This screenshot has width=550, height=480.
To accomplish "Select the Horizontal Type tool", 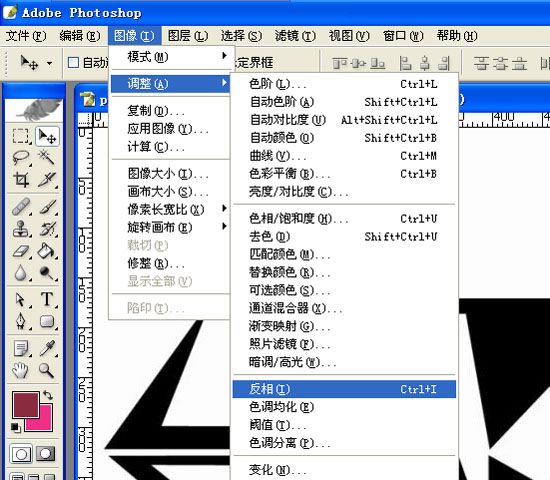I will [x=47, y=299].
